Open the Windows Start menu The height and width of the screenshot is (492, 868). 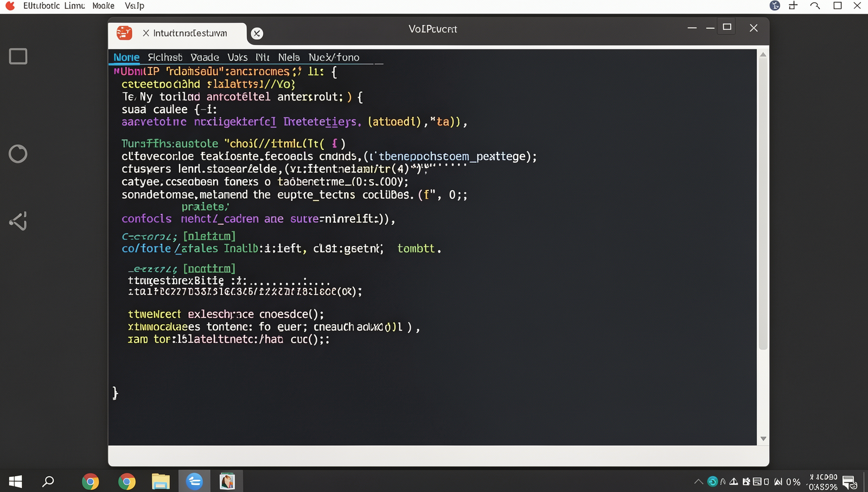[x=15, y=481]
